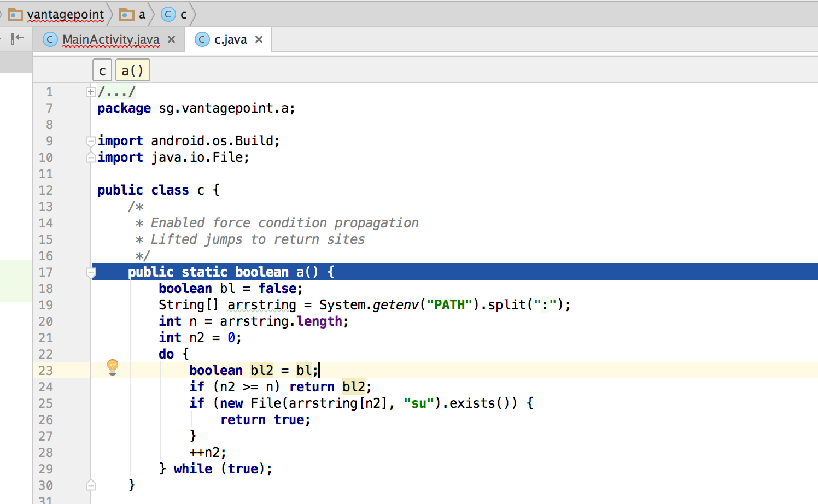The height and width of the screenshot is (504, 818).
Task: Click the a() method breadcrumb button
Action: pyautogui.click(x=132, y=71)
